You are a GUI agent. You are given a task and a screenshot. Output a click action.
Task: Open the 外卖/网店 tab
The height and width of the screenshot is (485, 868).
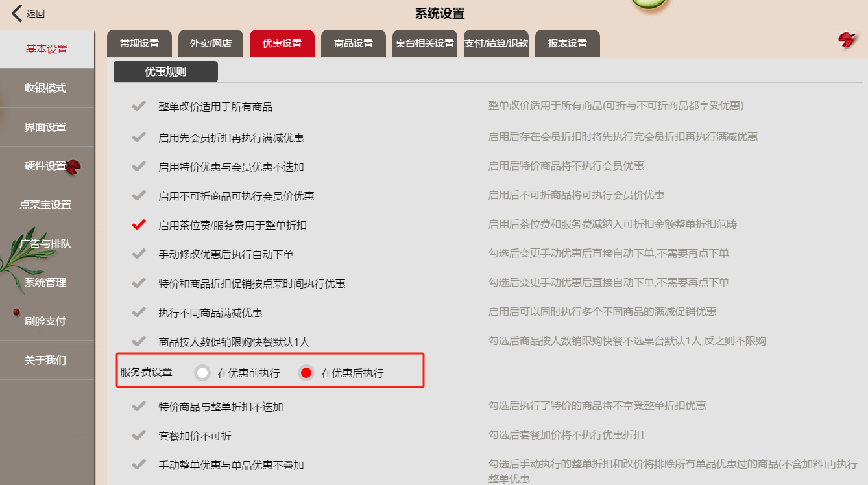211,43
